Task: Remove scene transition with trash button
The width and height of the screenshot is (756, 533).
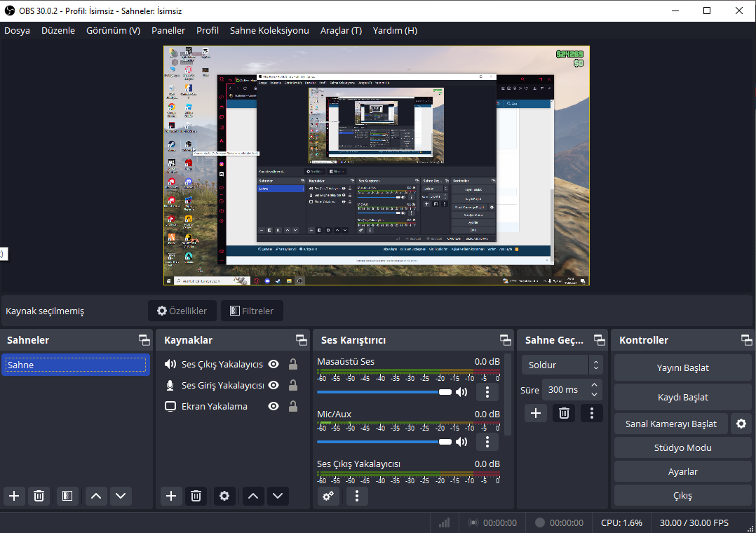Action: (564, 413)
